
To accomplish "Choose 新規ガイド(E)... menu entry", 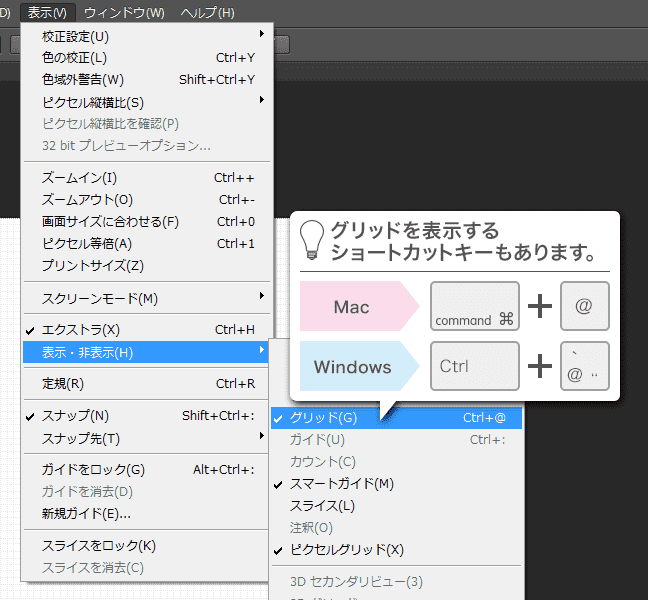I will tap(86, 514).
